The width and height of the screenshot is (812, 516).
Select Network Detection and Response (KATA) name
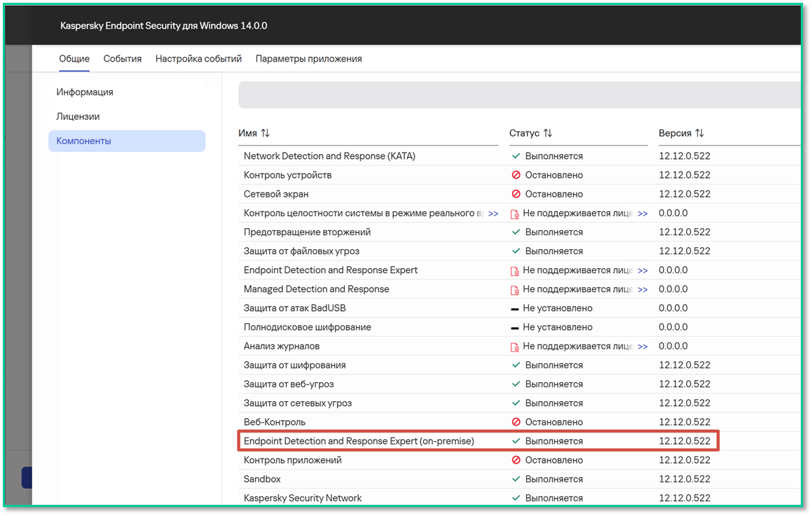coord(329,156)
